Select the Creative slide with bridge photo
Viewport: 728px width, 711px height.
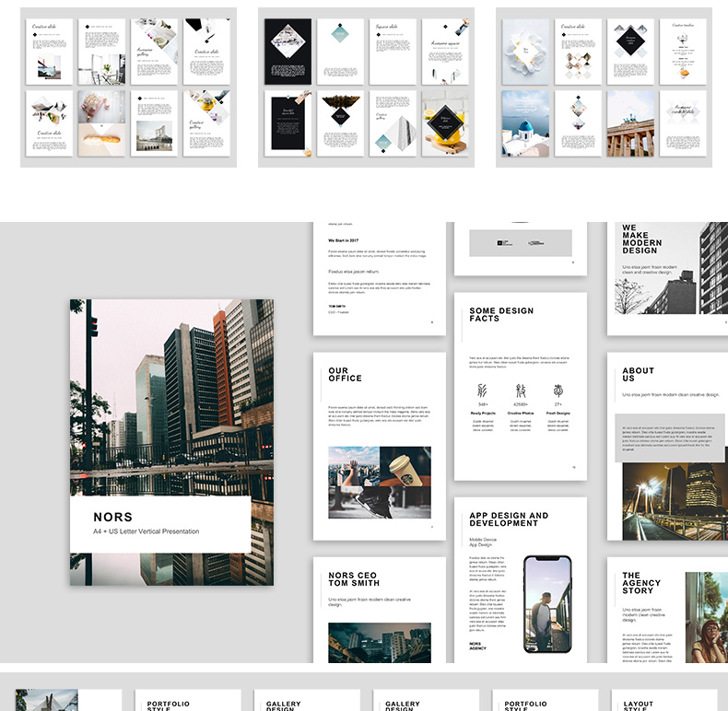[x=49, y=52]
